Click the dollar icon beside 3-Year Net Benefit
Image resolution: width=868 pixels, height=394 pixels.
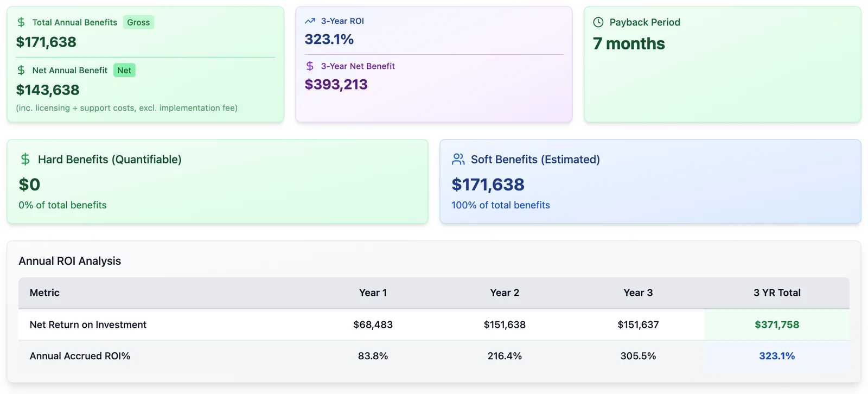[x=310, y=66]
